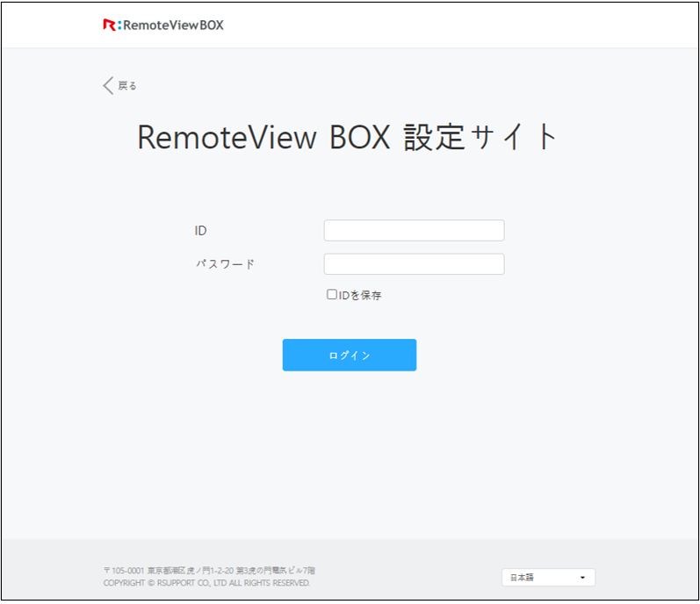This screenshot has height=604, width=700.
Task: Focus the パスワード input field
Action: click(414, 263)
